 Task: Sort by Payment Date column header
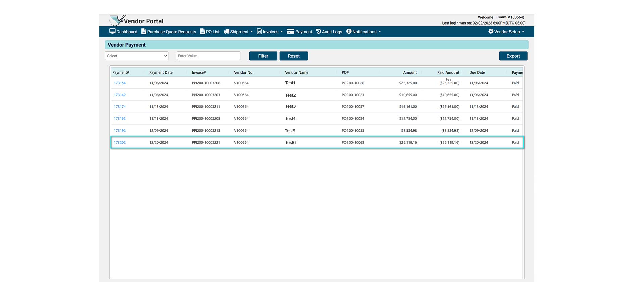click(161, 72)
